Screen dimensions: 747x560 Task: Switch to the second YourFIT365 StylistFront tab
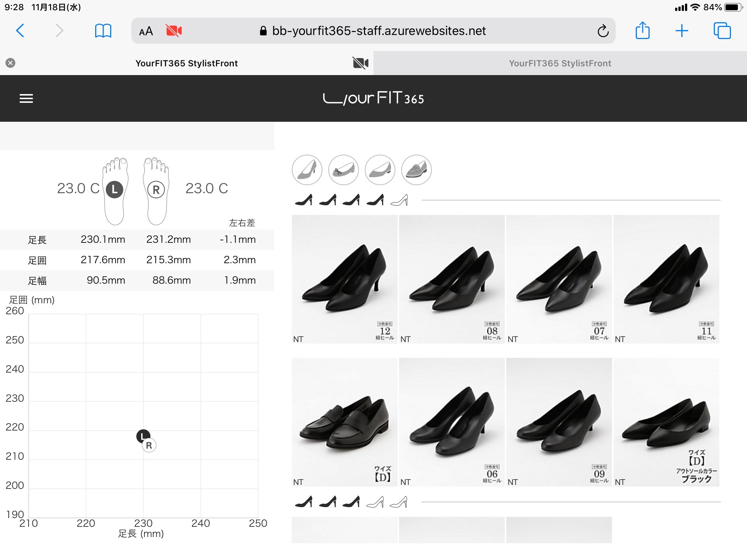pyautogui.click(x=560, y=63)
